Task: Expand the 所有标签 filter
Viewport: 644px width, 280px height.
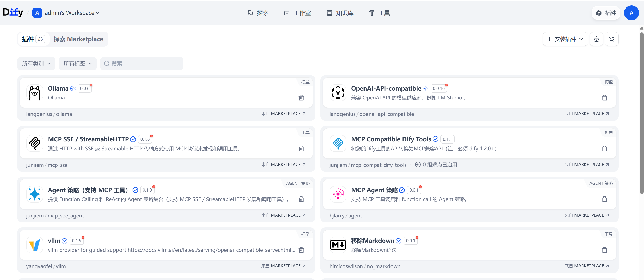Action: (78, 64)
